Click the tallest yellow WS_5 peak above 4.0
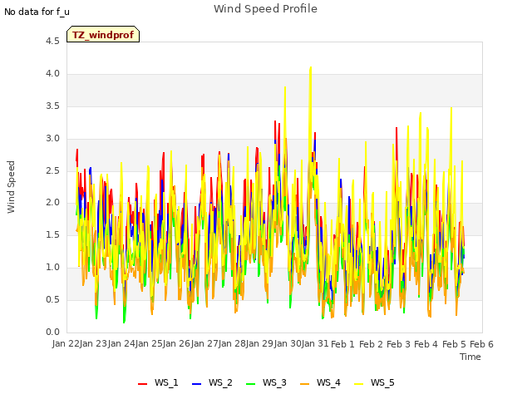 (310, 68)
